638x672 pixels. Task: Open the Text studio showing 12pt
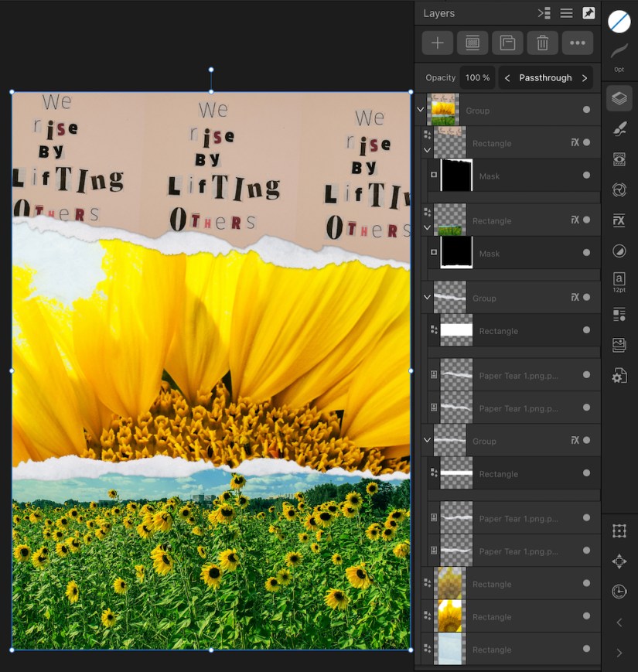619,280
